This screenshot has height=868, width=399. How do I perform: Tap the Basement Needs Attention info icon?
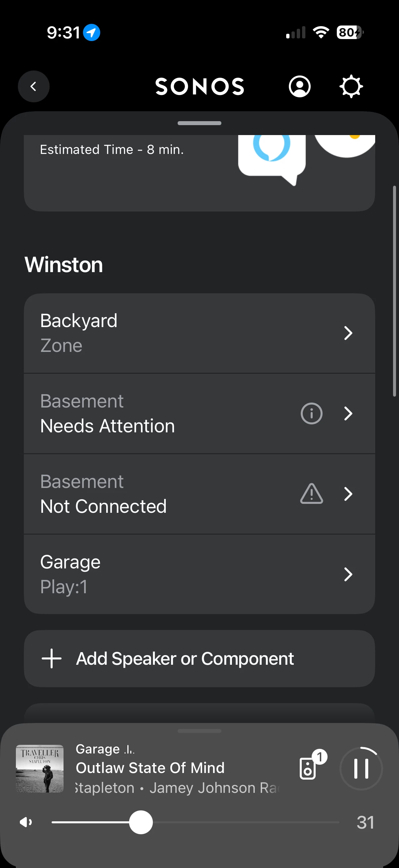311,413
